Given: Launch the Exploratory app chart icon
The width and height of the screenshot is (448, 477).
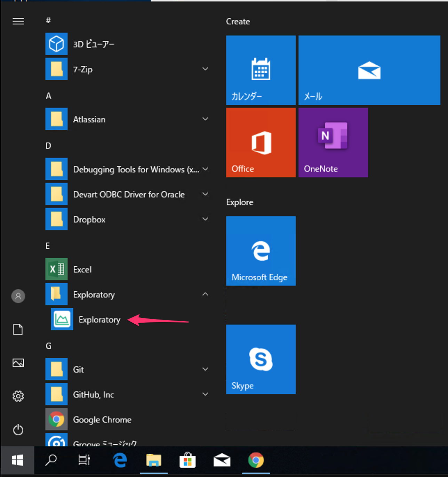Looking at the screenshot, I should coord(62,319).
